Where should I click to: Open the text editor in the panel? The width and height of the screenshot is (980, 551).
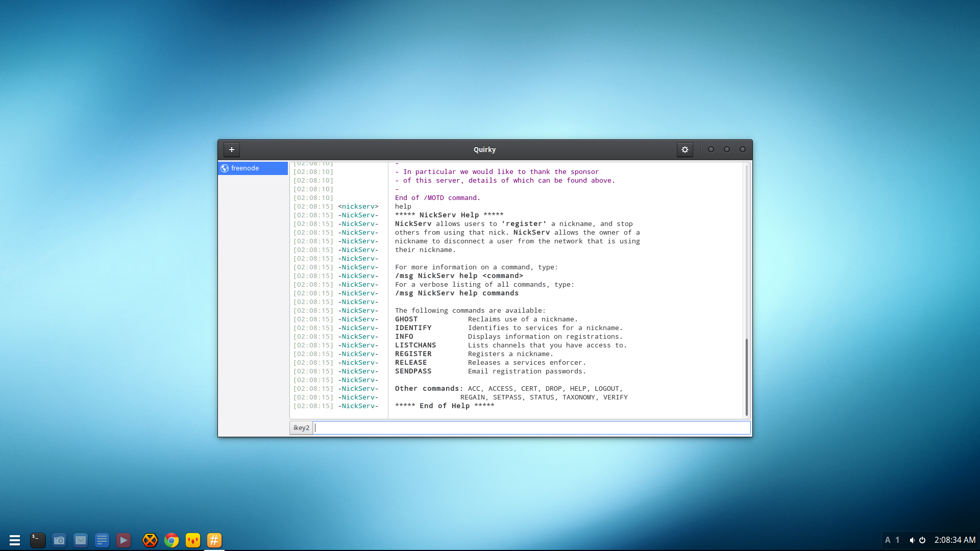pyautogui.click(x=102, y=540)
